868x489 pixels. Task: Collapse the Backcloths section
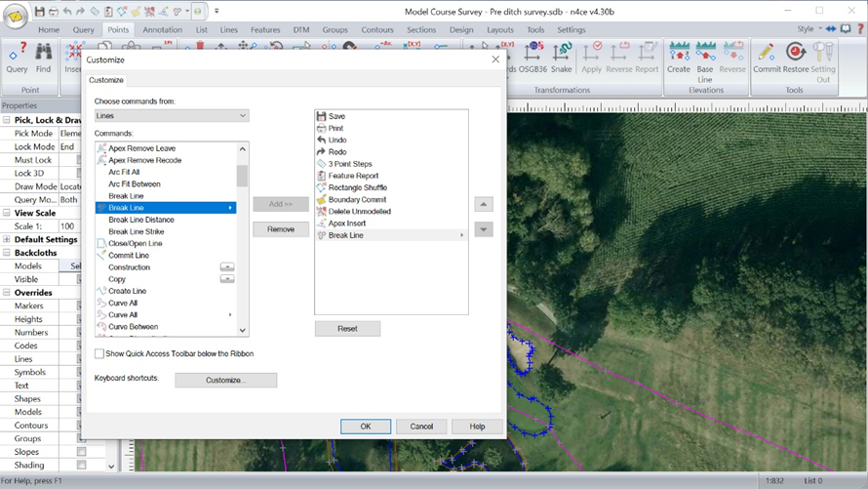[7, 253]
